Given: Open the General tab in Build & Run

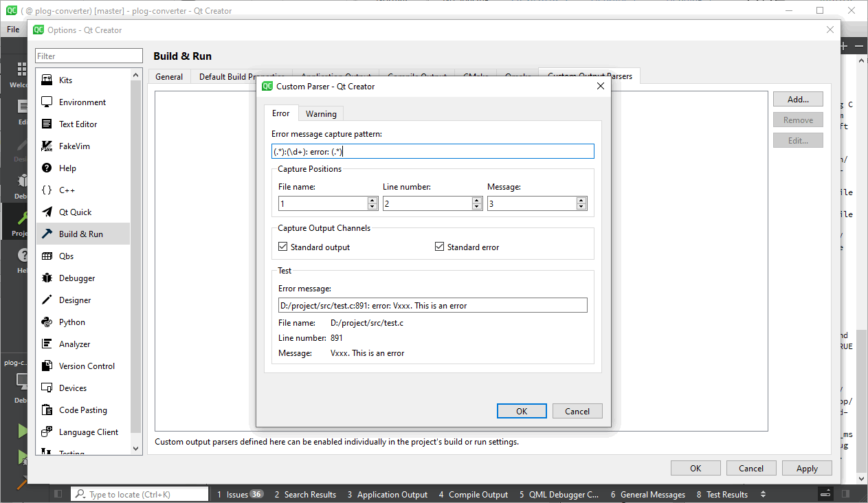Looking at the screenshot, I should coord(169,76).
